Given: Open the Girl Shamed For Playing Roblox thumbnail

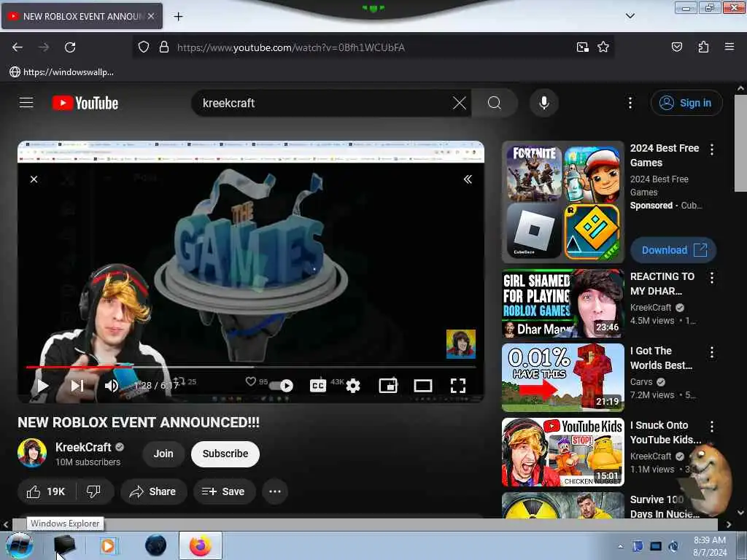Looking at the screenshot, I should point(562,303).
